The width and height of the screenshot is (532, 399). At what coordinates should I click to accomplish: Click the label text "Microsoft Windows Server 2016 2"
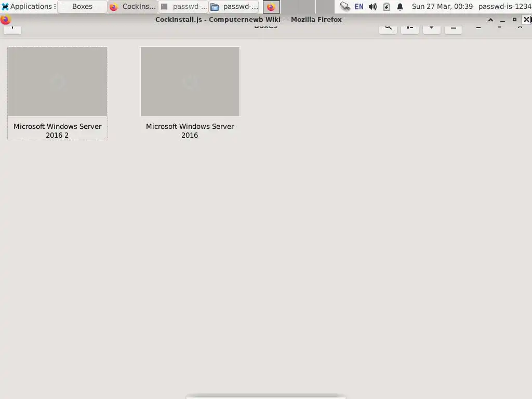[x=57, y=130]
